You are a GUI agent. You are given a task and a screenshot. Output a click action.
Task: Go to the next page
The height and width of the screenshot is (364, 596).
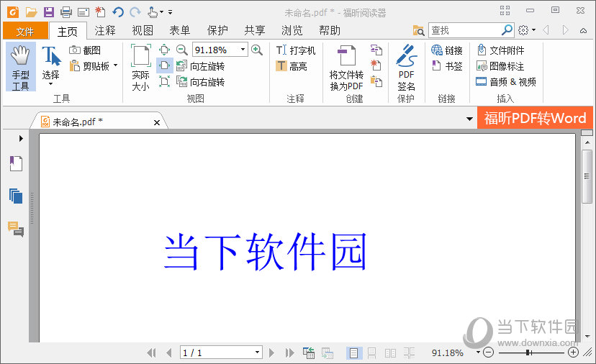pyautogui.click(x=271, y=353)
